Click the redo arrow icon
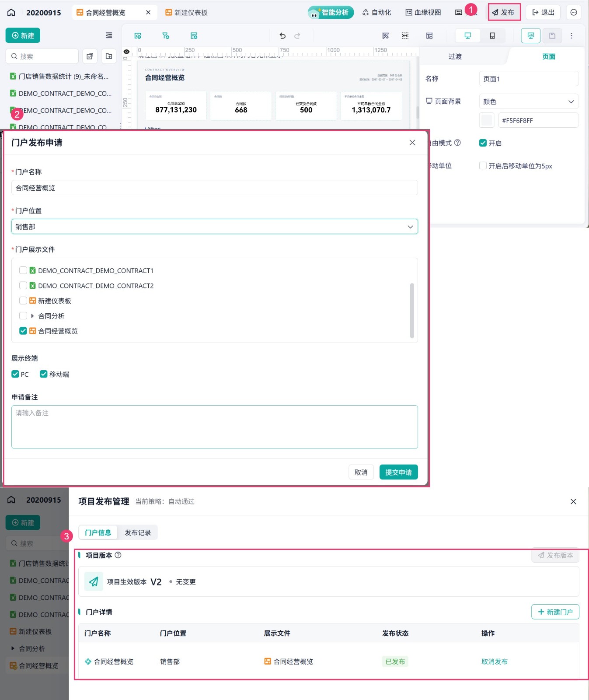Image resolution: width=589 pixels, height=700 pixels. click(x=297, y=36)
